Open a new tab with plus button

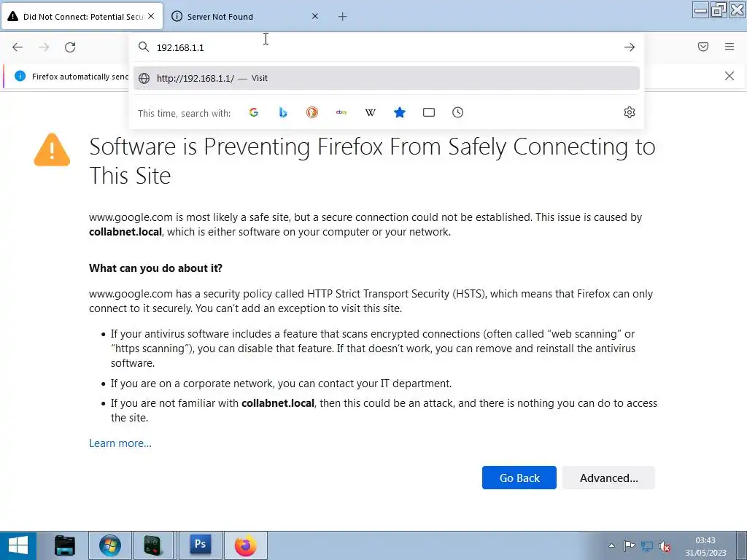coord(343,17)
